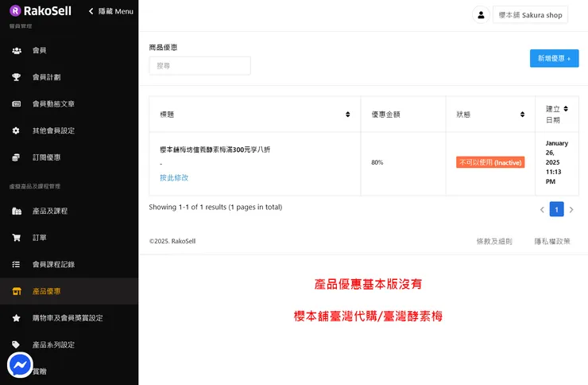Click the 按此修改 edit link
This screenshot has height=385, width=588.
coord(174,177)
